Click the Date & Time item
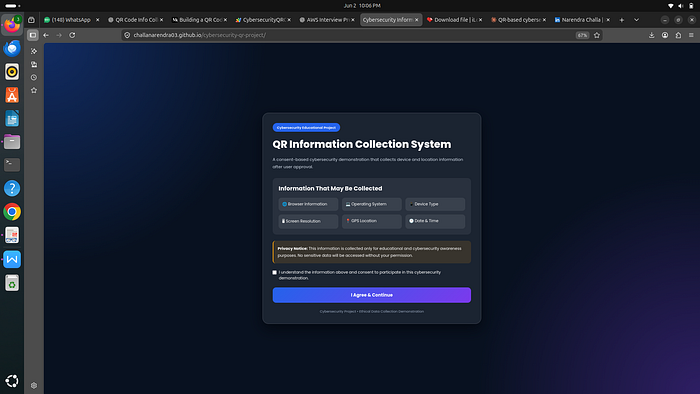Image resolution: width=700 pixels, height=394 pixels. pos(435,221)
